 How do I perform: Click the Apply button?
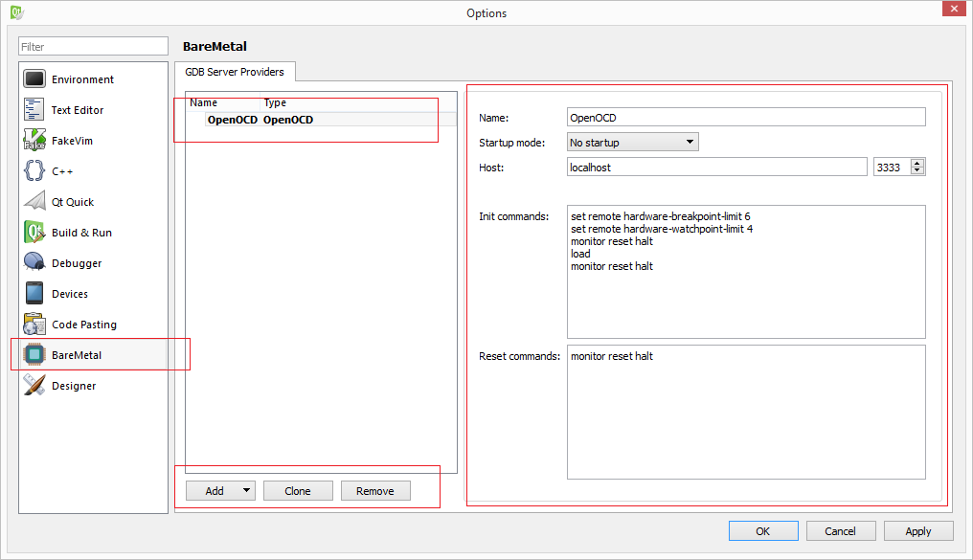tap(918, 531)
